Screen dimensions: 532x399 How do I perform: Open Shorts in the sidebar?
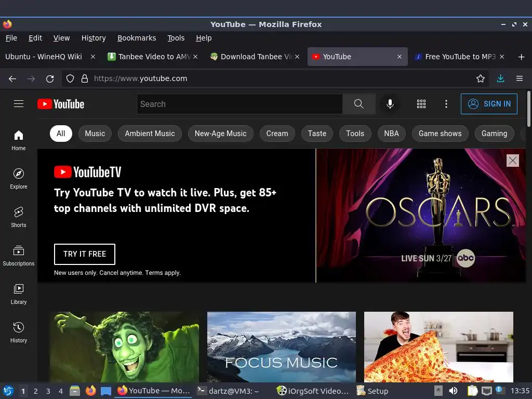[x=19, y=217]
